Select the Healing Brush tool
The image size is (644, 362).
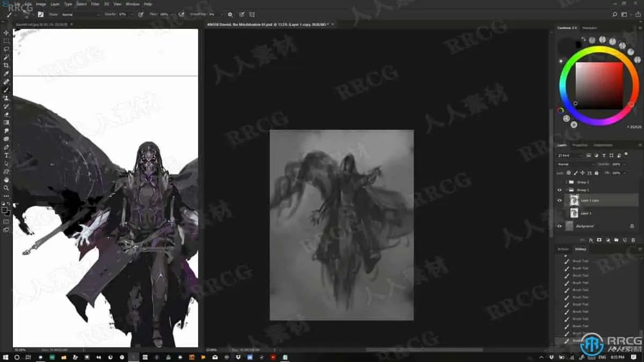(6, 82)
